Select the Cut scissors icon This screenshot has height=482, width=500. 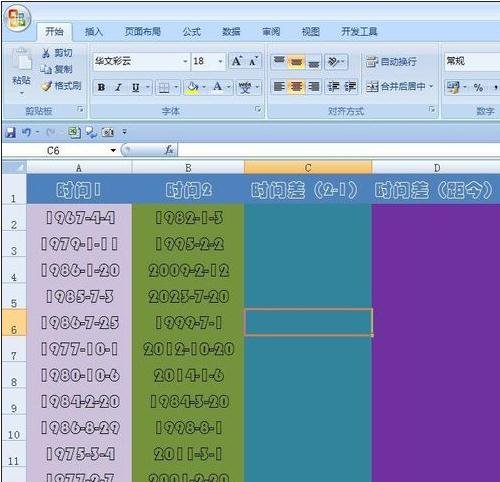[x=46, y=53]
